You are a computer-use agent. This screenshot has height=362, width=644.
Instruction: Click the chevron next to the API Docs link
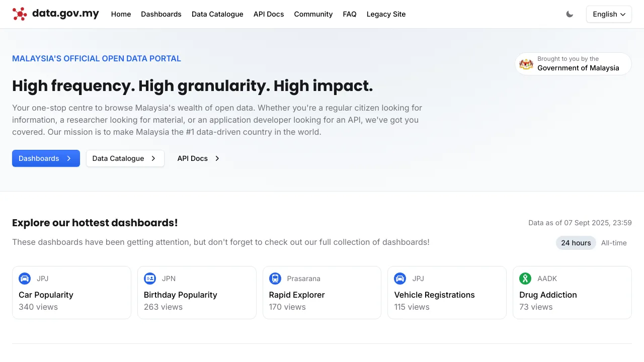pyautogui.click(x=217, y=158)
